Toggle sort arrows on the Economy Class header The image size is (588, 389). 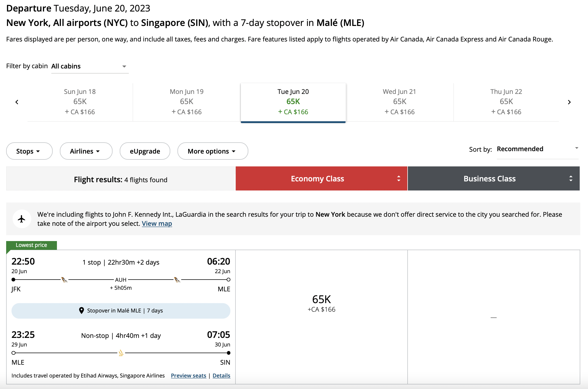click(399, 178)
